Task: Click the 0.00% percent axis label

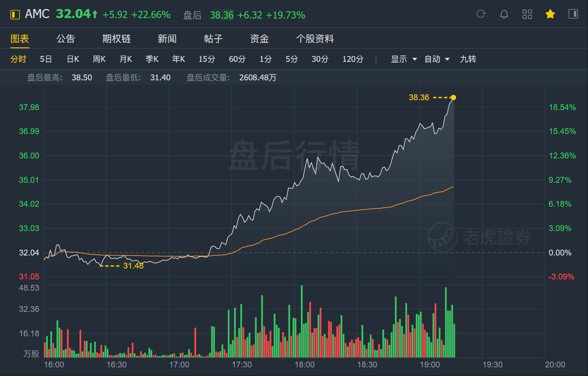Action: [x=560, y=253]
